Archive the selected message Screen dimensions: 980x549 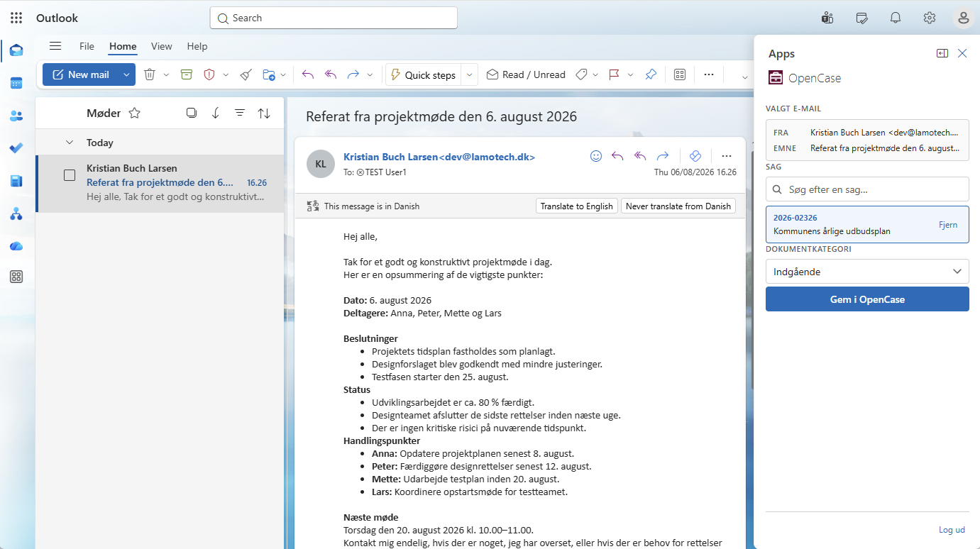[186, 74]
